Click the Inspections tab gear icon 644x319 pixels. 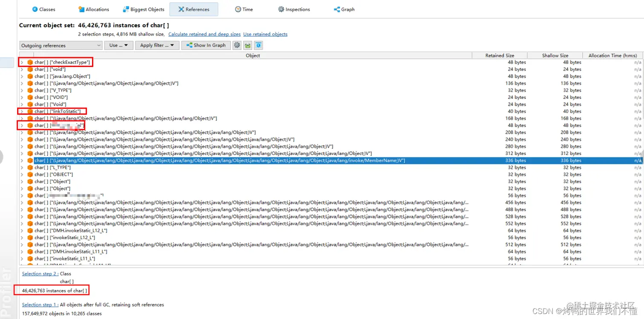281,9
